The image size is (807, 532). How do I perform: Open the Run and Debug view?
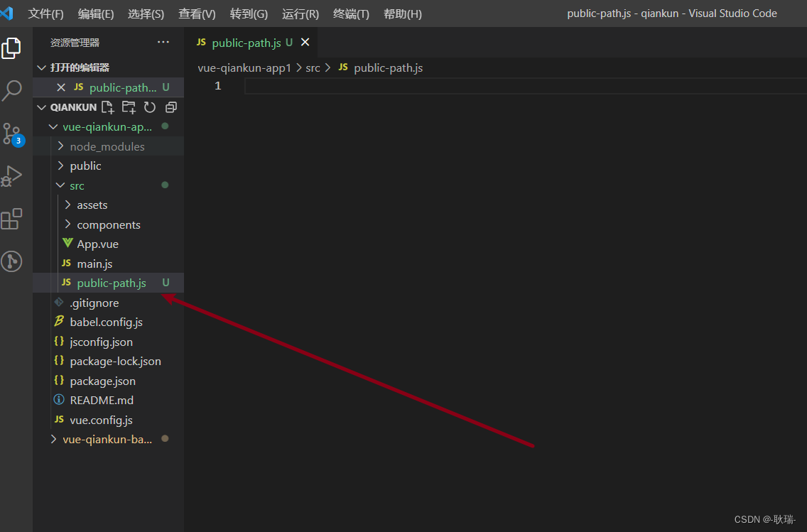11,176
